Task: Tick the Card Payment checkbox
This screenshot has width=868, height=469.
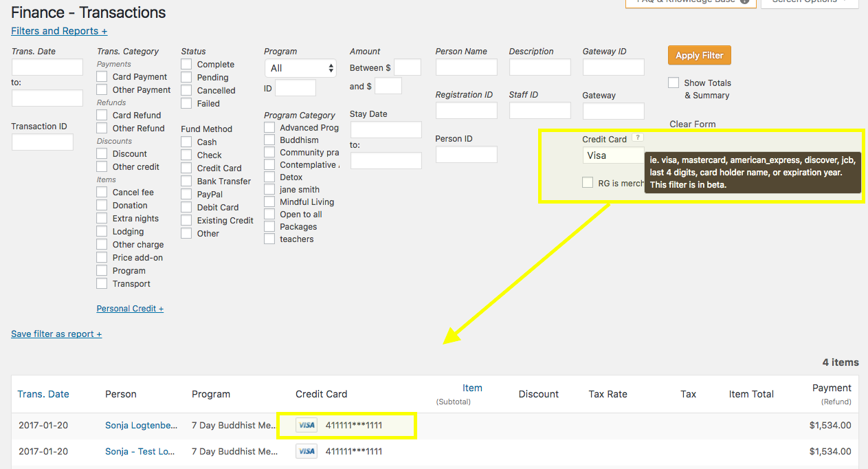Action: 102,76
